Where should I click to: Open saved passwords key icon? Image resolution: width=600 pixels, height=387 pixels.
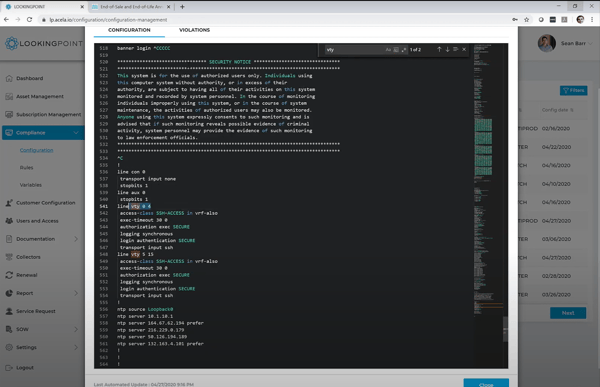515,20
